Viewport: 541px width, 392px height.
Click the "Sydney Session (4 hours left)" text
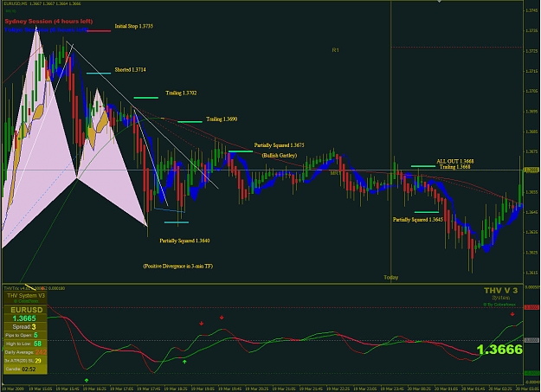coord(48,22)
